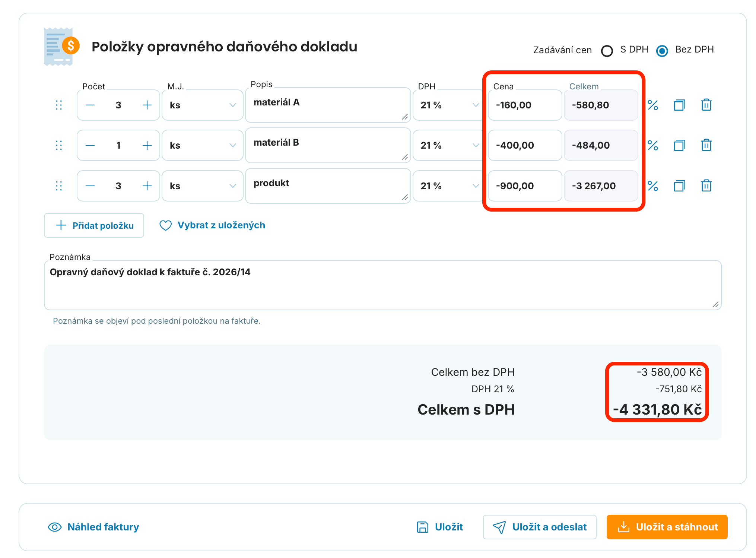Open Náhled faktury preview
Image resolution: width=756 pixels, height=558 pixels.
(x=93, y=527)
